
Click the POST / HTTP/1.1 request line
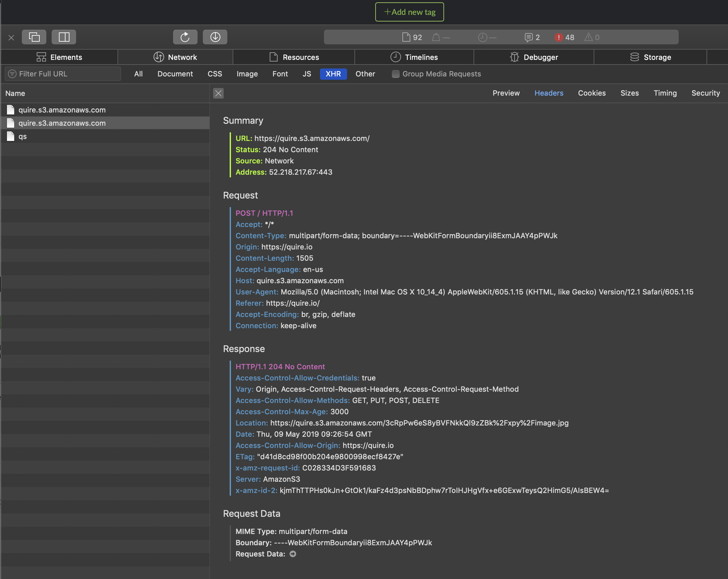(264, 213)
